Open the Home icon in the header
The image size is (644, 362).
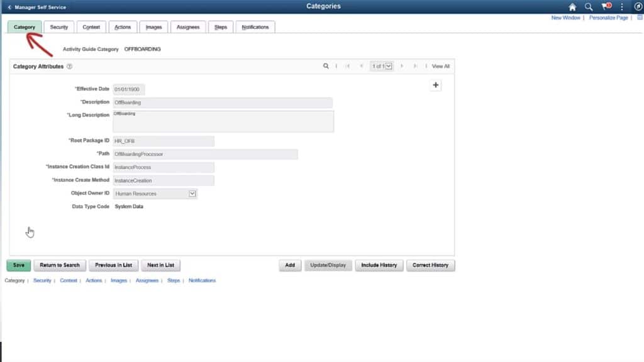click(x=571, y=6)
